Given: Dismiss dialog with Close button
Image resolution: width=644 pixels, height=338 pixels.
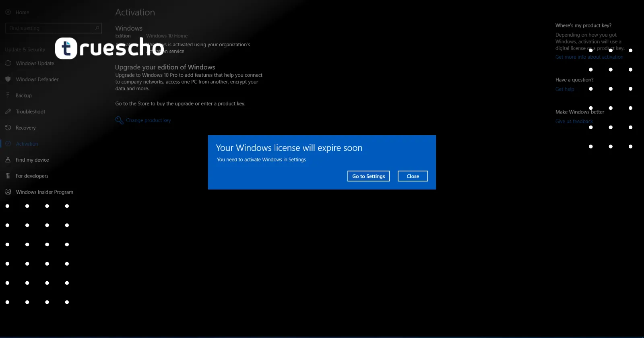Looking at the screenshot, I should pyautogui.click(x=413, y=176).
